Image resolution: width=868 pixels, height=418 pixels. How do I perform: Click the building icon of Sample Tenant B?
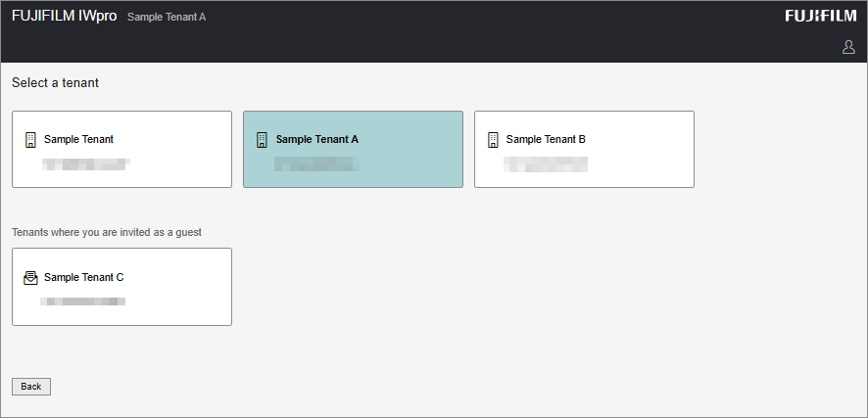pos(493,139)
